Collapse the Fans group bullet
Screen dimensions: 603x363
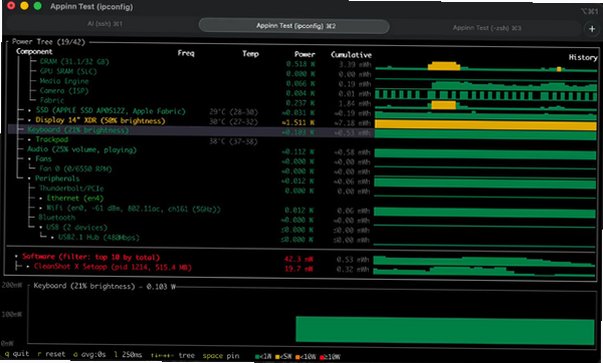tap(29, 159)
